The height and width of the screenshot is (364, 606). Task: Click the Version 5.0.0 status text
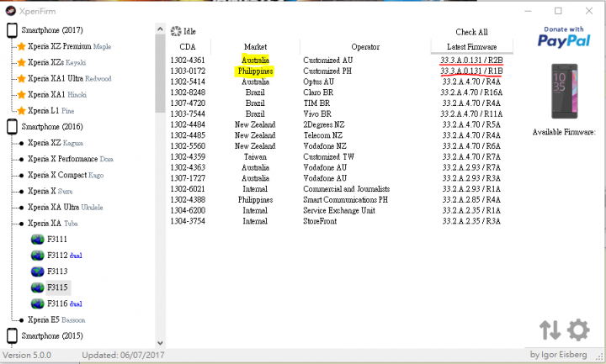click(27, 355)
